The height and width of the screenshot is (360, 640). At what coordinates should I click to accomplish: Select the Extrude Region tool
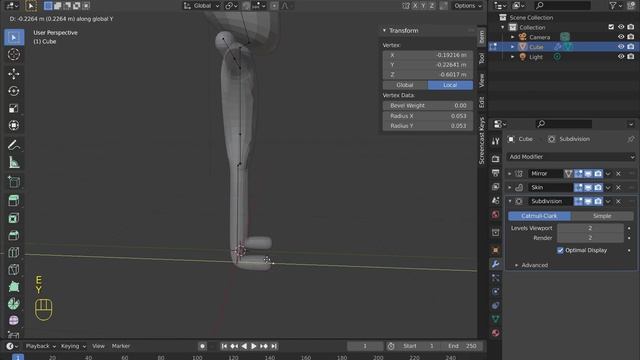pyautogui.click(x=14, y=201)
